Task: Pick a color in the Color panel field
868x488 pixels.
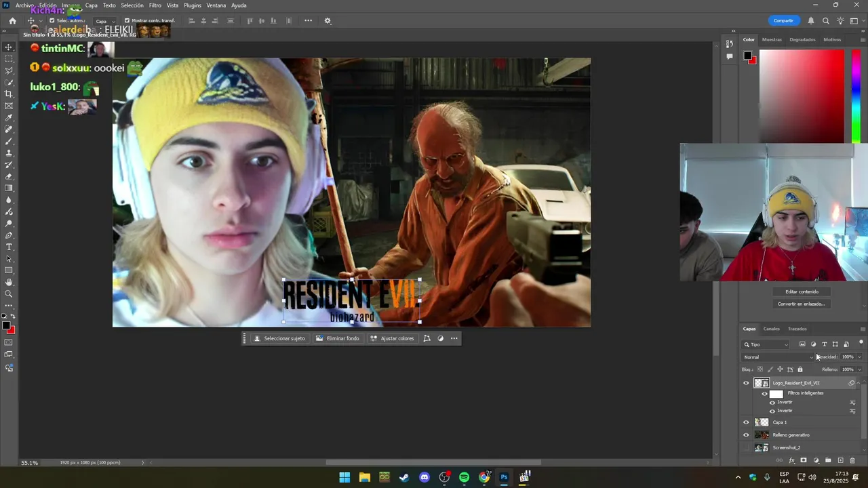Action: coord(802,96)
